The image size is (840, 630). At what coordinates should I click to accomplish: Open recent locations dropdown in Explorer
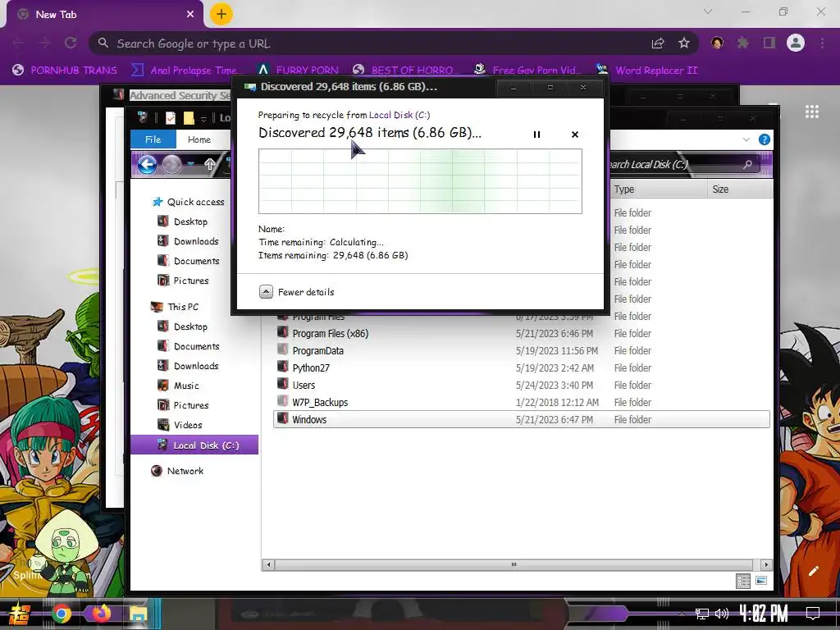click(x=190, y=164)
